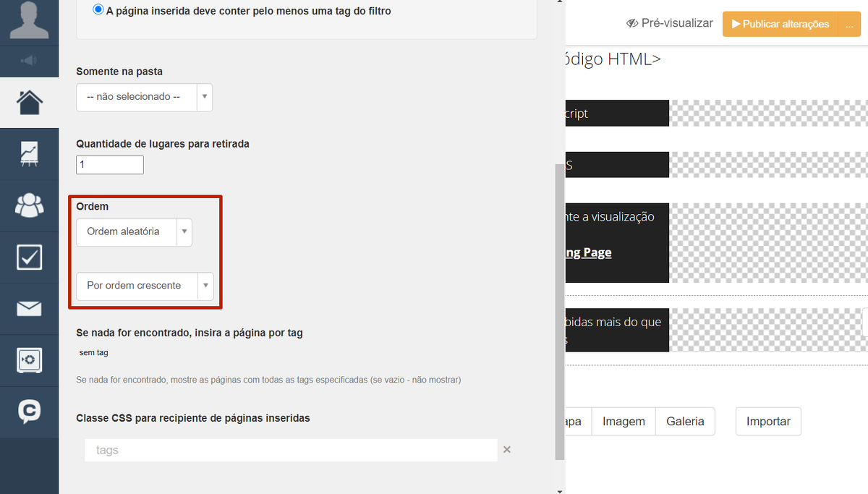Open the safe vault icon
The image size is (868, 494).
[29, 360]
